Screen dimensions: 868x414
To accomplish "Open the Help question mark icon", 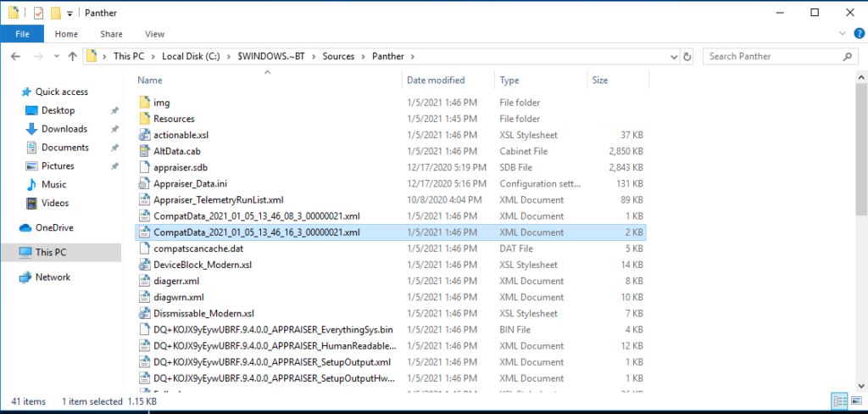I will pyautogui.click(x=859, y=34).
